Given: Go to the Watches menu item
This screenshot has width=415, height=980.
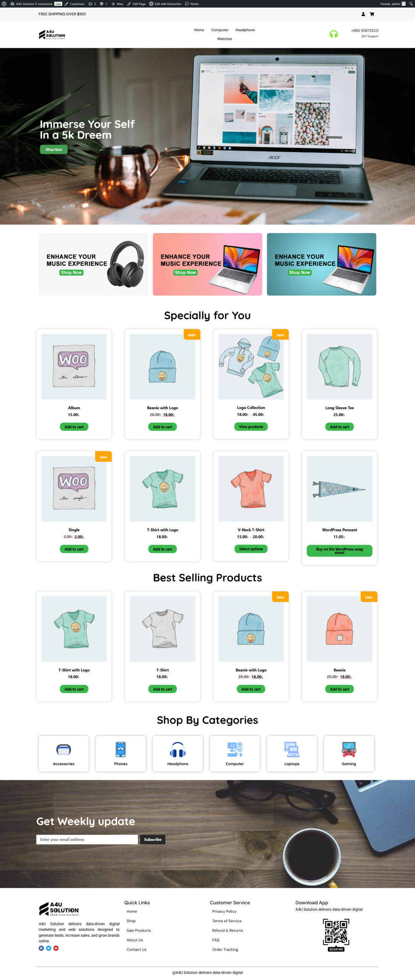Looking at the screenshot, I should (225, 39).
